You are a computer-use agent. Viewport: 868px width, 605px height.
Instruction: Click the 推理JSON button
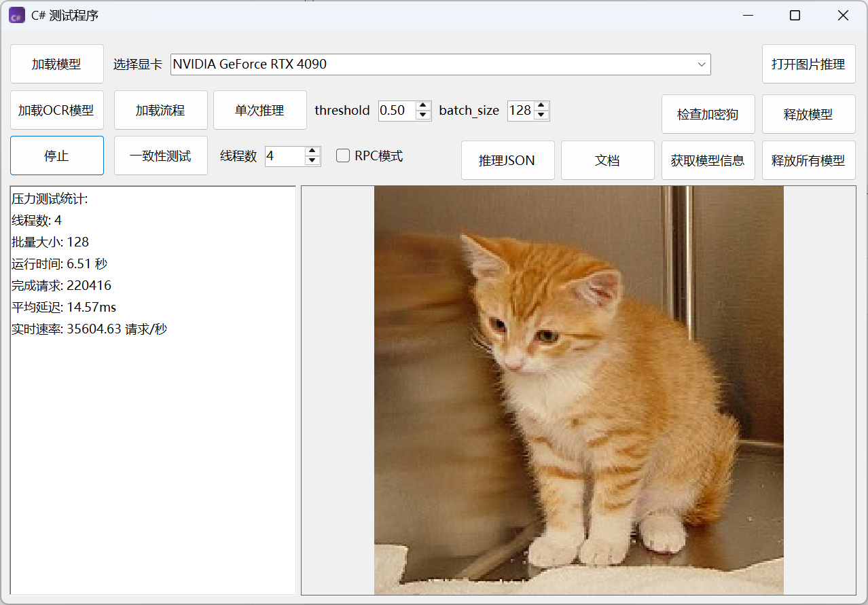[507, 160]
